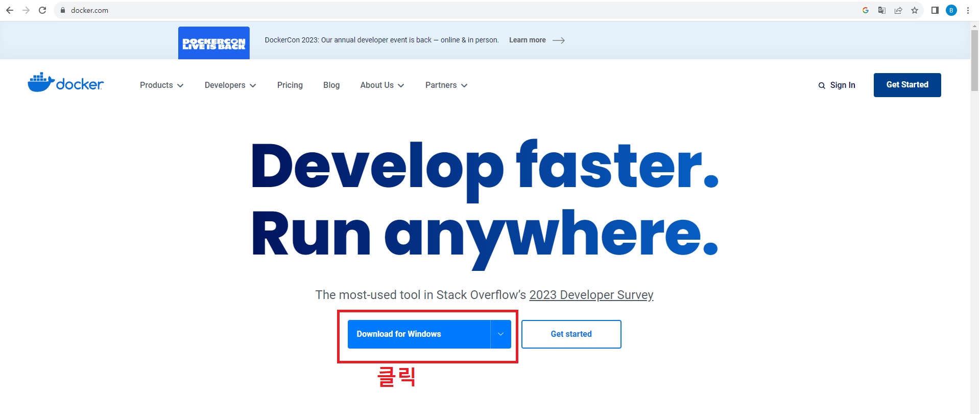Expand the Products menu
The image size is (980, 414).
point(161,85)
